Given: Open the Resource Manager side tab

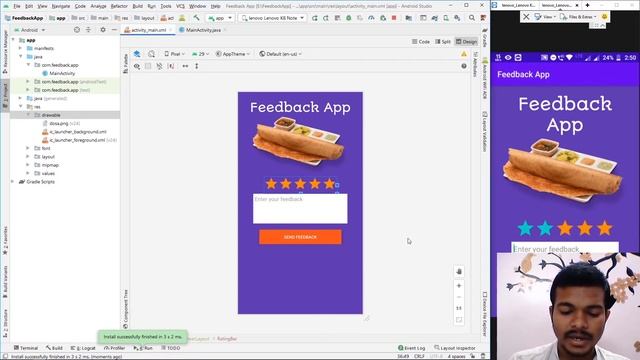Looking at the screenshot, I should (x=5, y=52).
